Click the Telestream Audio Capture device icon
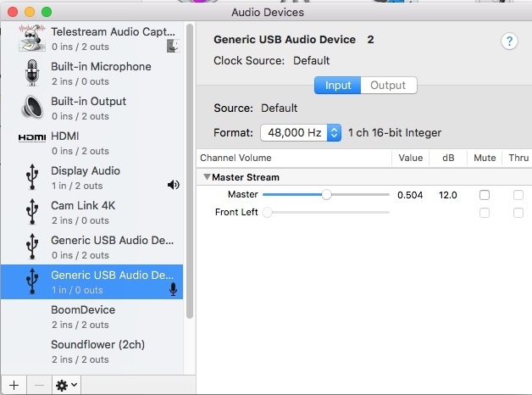The image size is (532, 395). tap(32, 38)
